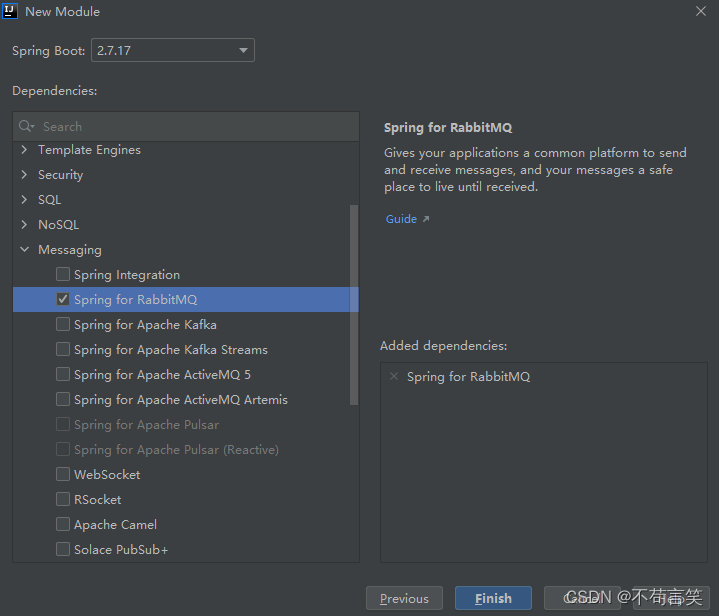Select the Spring for Apache Pulsar (Reactive) label
Viewport: 719px width, 616px height.
177,450
